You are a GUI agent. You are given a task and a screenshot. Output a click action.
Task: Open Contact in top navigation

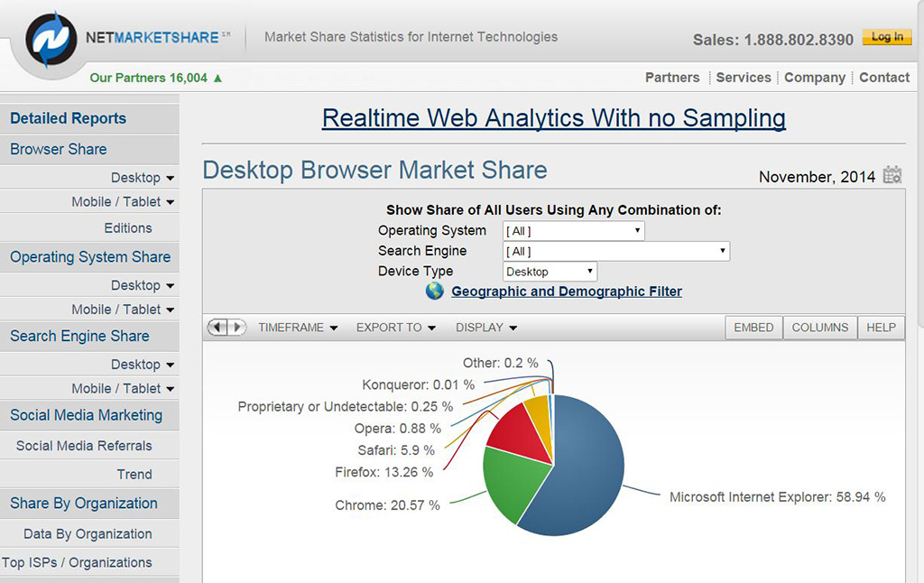click(884, 78)
